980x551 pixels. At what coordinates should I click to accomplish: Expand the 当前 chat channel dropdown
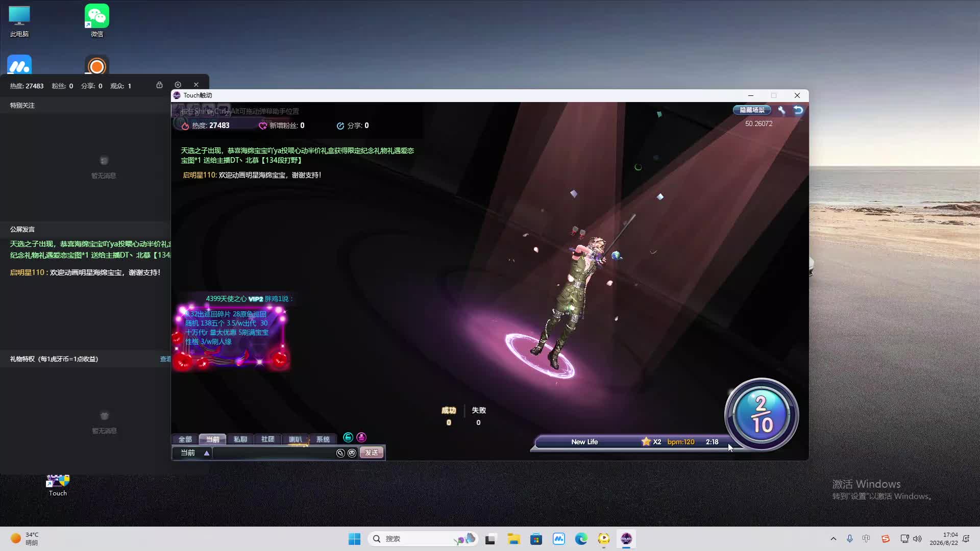(206, 453)
